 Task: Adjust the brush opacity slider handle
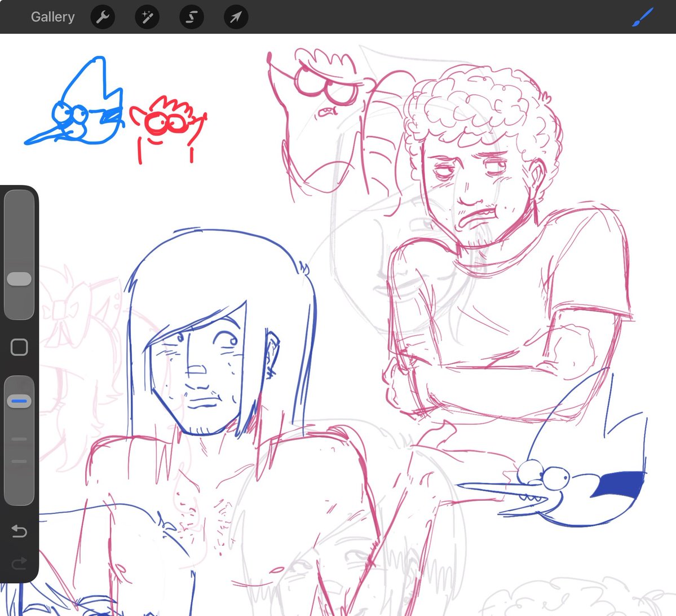pos(19,401)
